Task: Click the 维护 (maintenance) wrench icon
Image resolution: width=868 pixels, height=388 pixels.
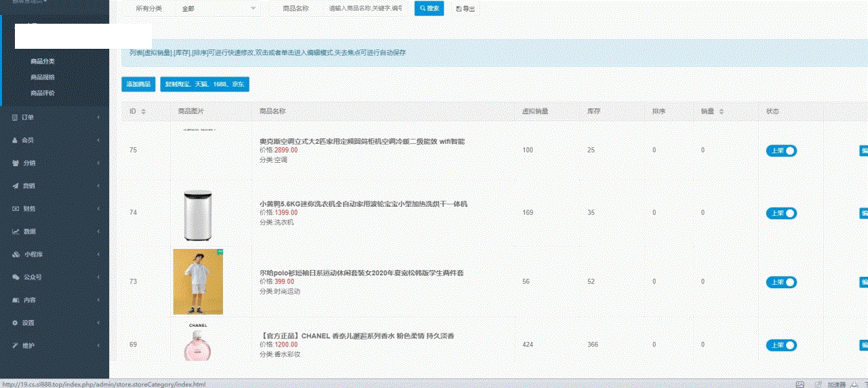Action: (x=15, y=346)
